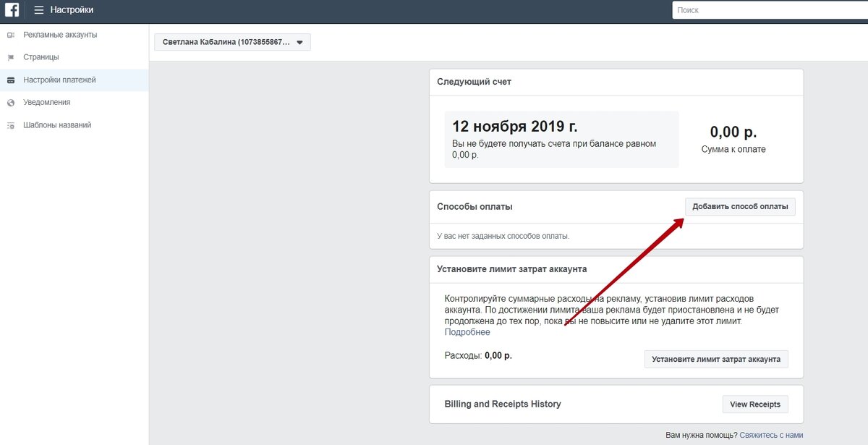Click the Расходы: 0,00 р. text

pos(478,355)
